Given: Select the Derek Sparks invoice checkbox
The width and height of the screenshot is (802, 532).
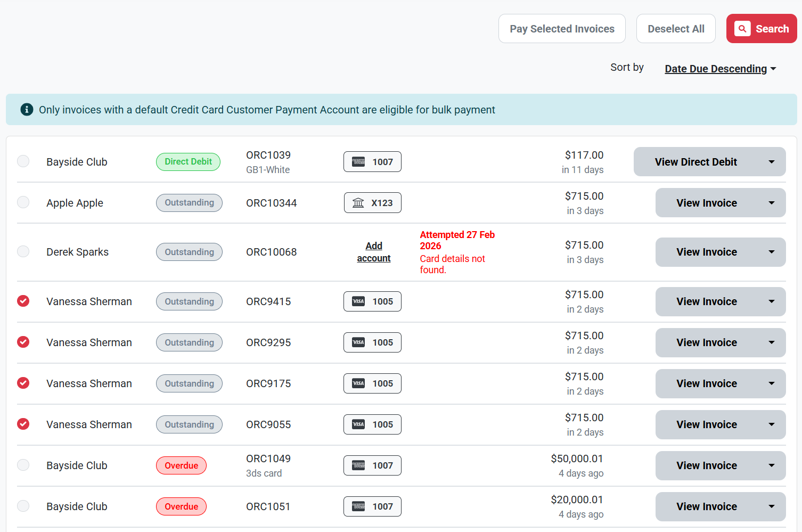Looking at the screenshot, I should [x=23, y=251].
